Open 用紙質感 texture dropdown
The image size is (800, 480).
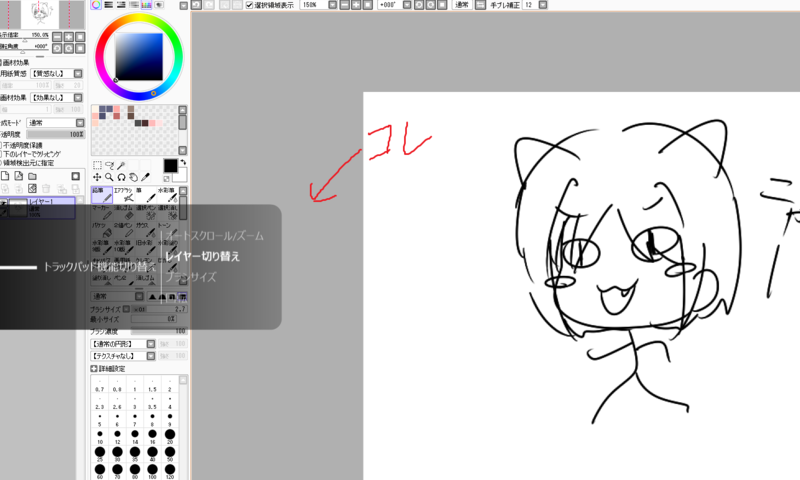78,73
